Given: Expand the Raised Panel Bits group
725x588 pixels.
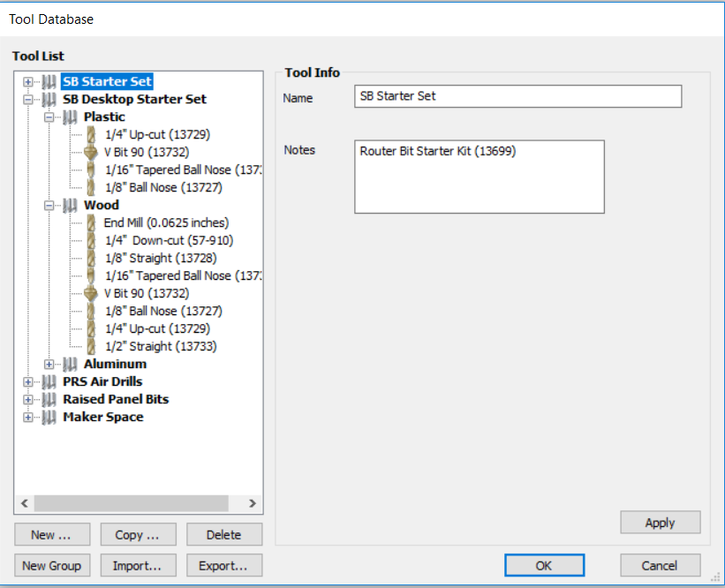Looking at the screenshot, I should [28, 399].
